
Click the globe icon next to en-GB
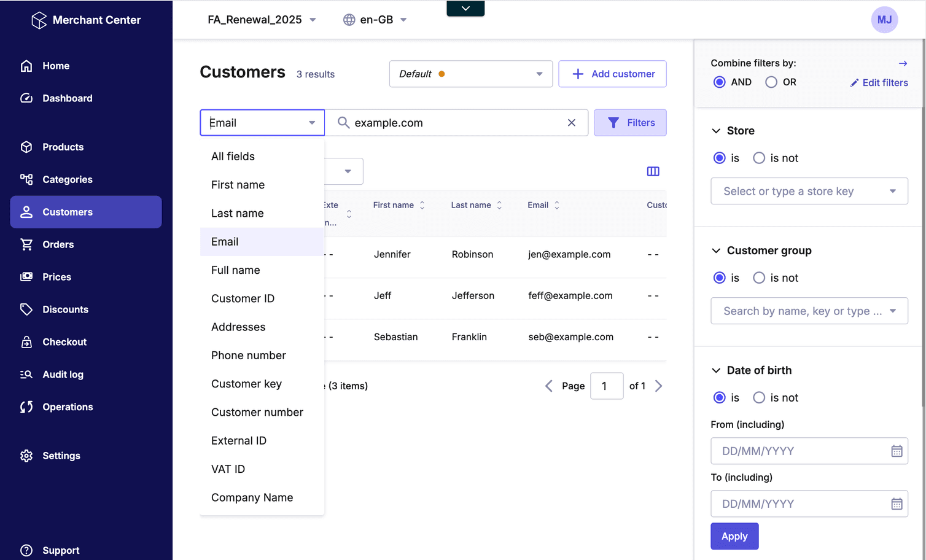[349, 19]
